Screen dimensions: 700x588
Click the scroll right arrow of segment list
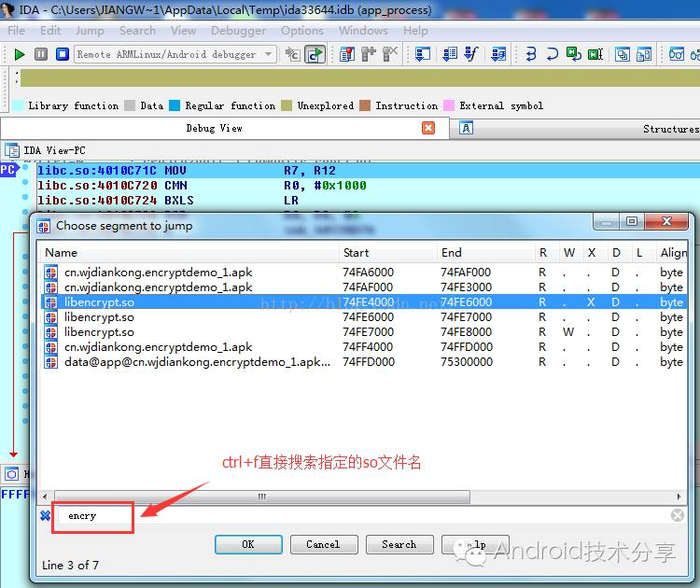(x=679, y=497)
